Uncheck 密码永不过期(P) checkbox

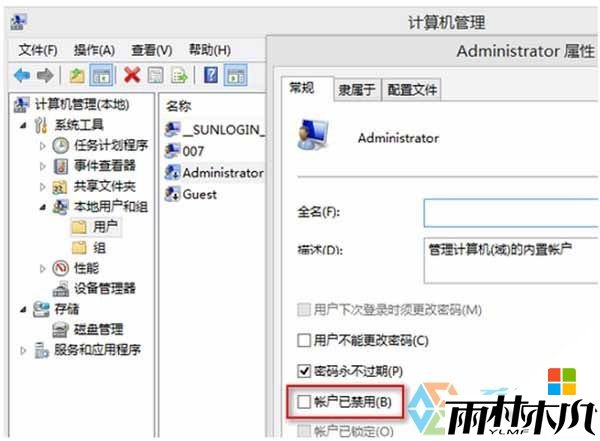tap(304, 371)
